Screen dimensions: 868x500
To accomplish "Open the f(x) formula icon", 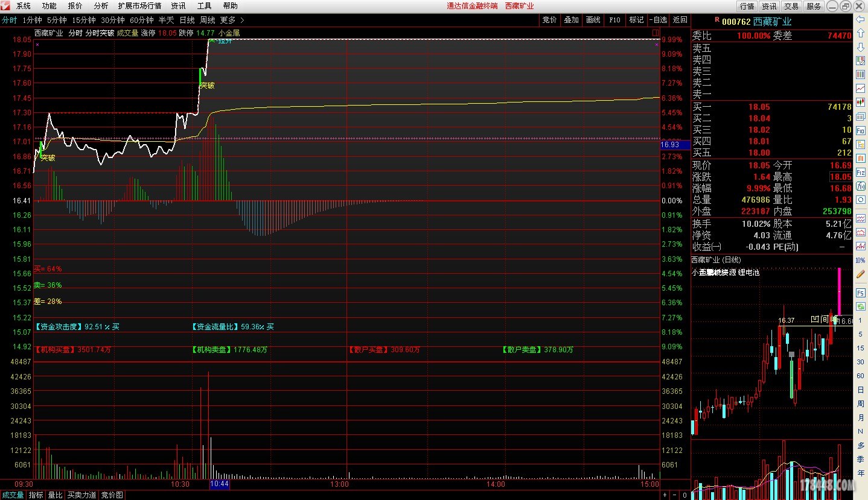I will coord(860,186).
